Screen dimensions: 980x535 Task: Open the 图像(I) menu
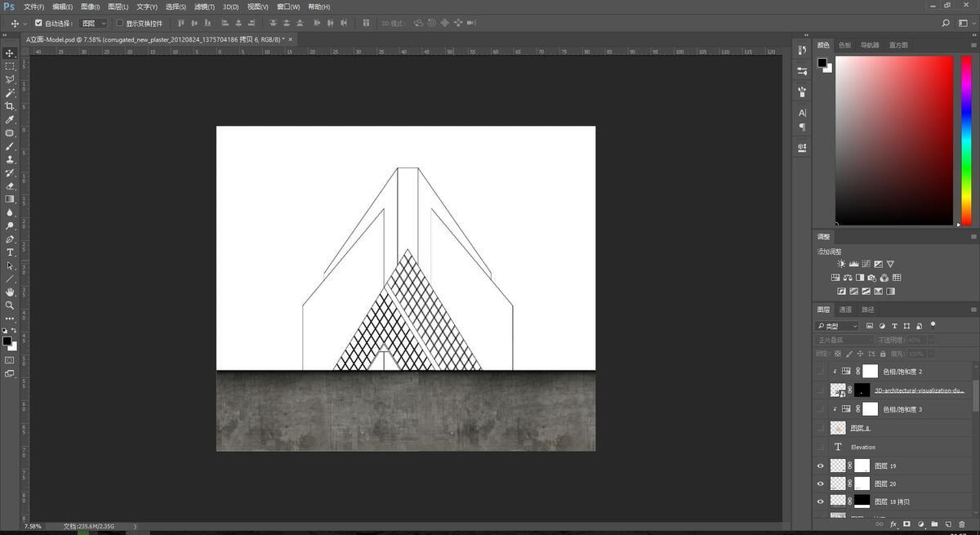point(90,7)
